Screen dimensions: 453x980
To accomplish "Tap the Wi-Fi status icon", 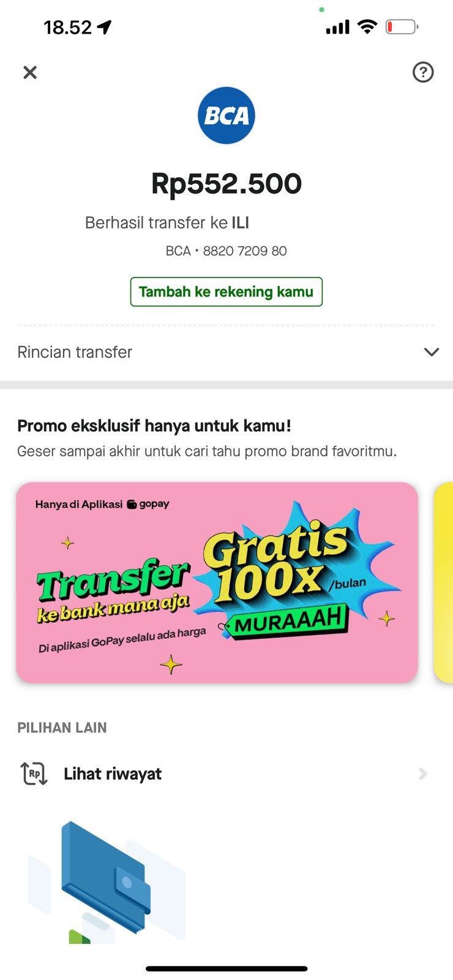I will coord(367,26).
